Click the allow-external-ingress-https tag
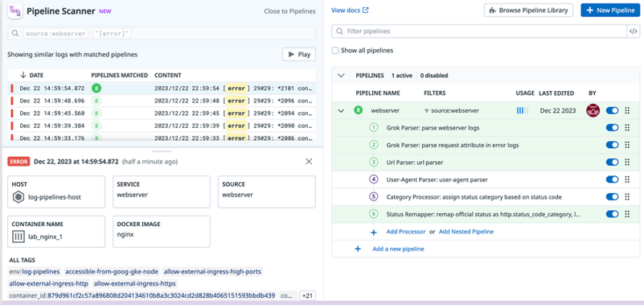This screenshot has height=305, width=644. pyautogui.click(x=135, y=283)
